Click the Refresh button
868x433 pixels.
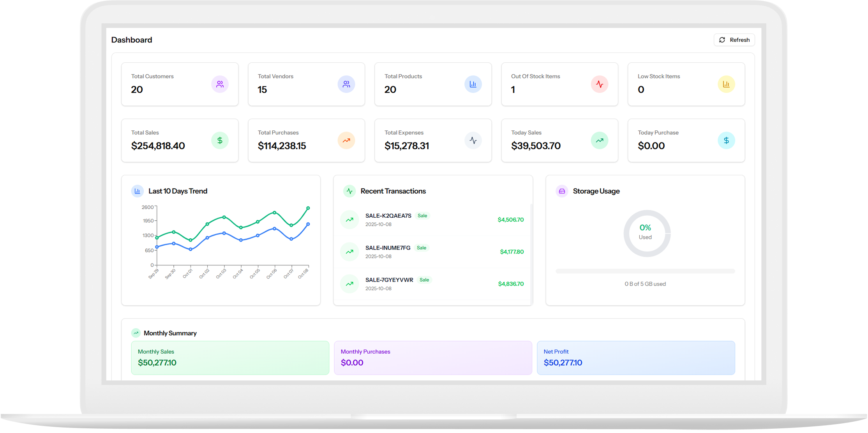point(734,40)
